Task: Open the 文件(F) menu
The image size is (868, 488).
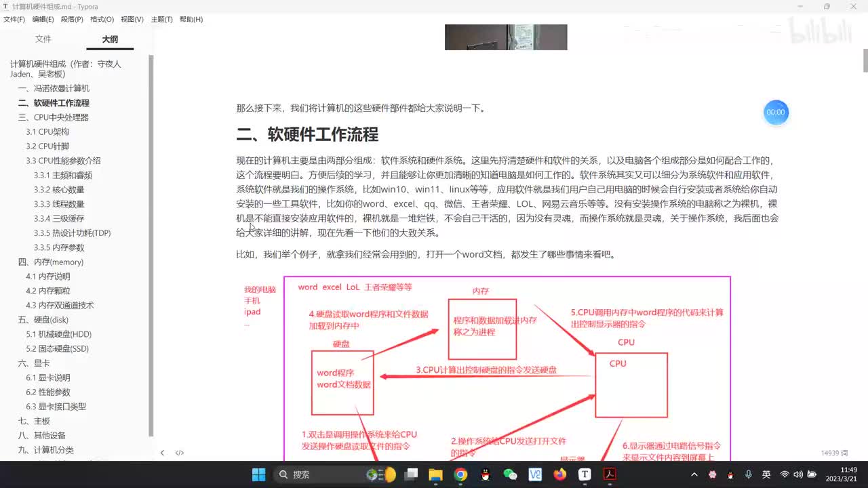Action: (x=14, y=20)
